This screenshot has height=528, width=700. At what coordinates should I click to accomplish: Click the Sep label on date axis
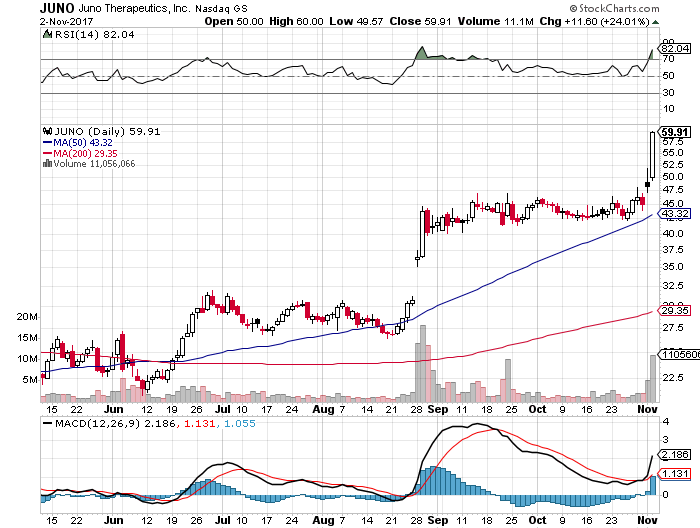[x=438, y=409]
